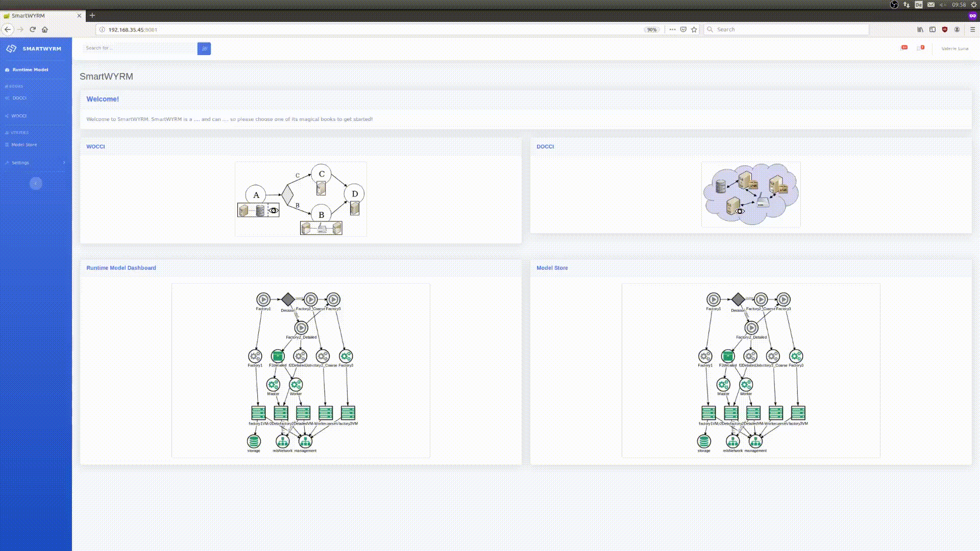Click the SmartWYRM logo icon

pos(11,48)
